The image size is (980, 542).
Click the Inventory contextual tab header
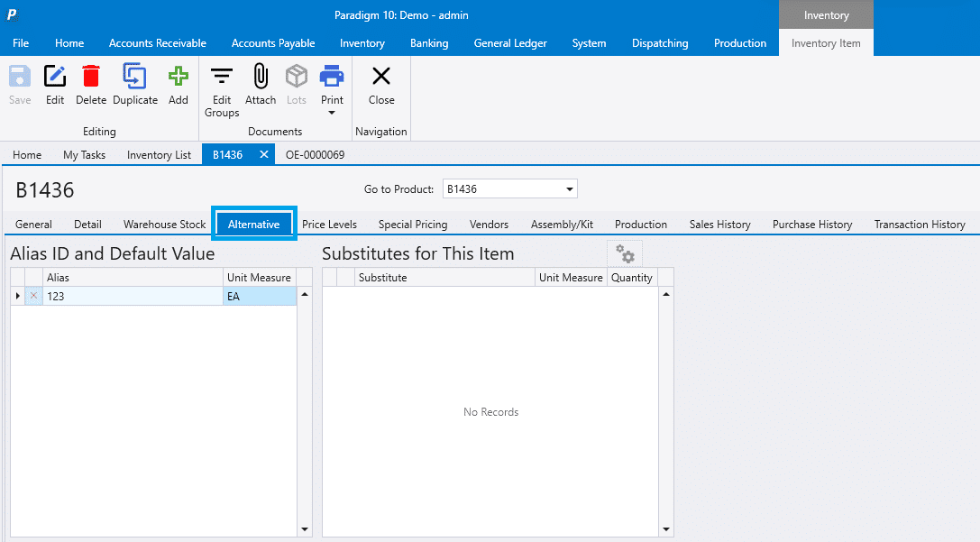[826, 15]
